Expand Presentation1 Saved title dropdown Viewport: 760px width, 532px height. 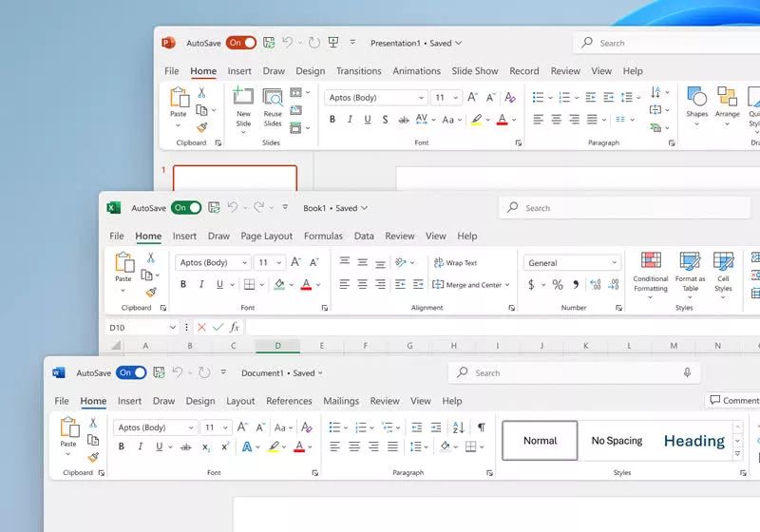[x=459, y=43]
